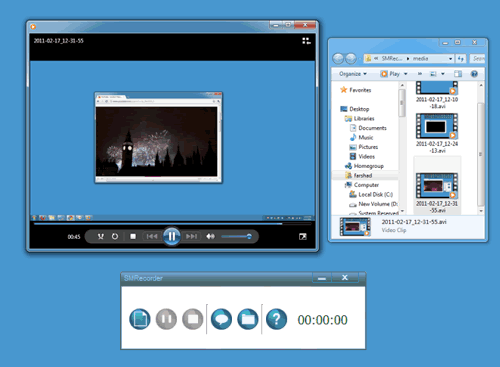Select Favorites in Explorer navigation pane
This screenshot has width=500, height=367.
[x=356, y=90]
